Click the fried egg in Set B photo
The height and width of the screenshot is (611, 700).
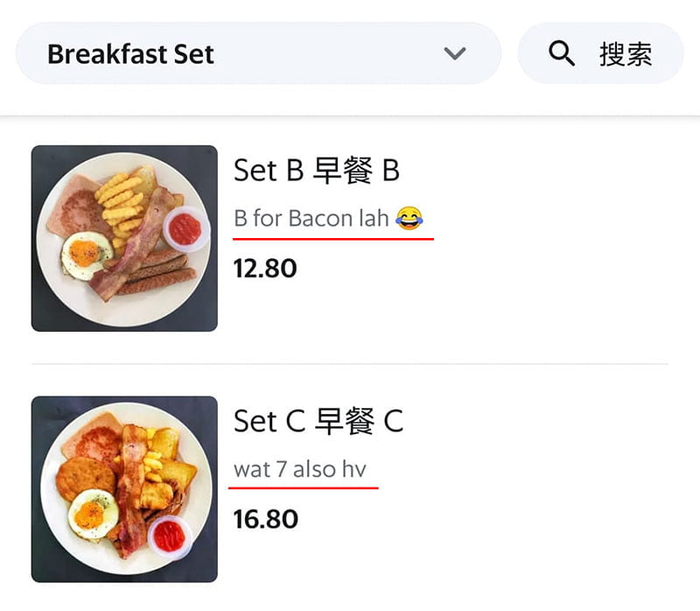point(87,256)
